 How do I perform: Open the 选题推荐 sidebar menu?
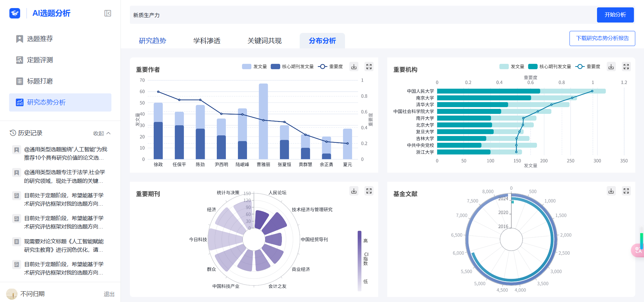coord(40,39)
